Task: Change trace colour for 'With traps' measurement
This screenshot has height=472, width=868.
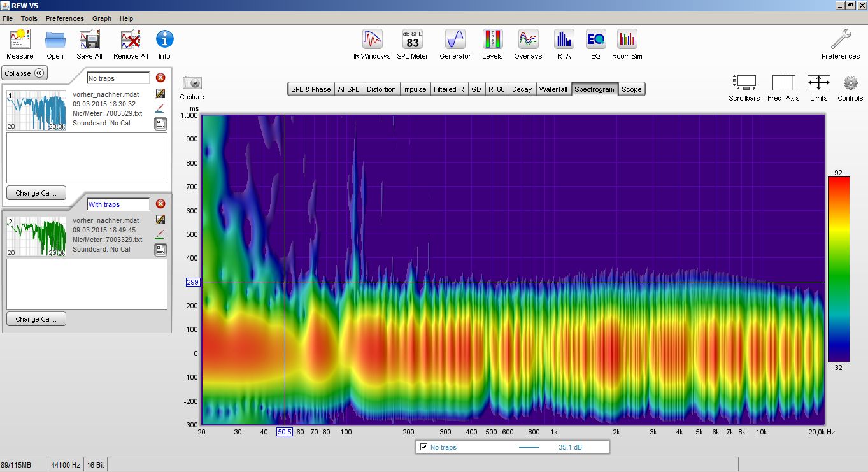Action: pyautogui.click(x=160, y=234)
